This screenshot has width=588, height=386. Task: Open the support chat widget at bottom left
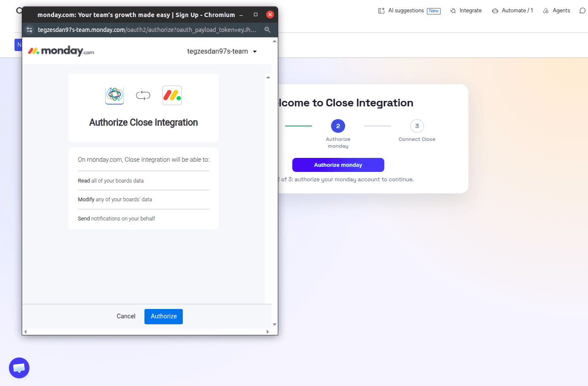[x=19, y=368]
